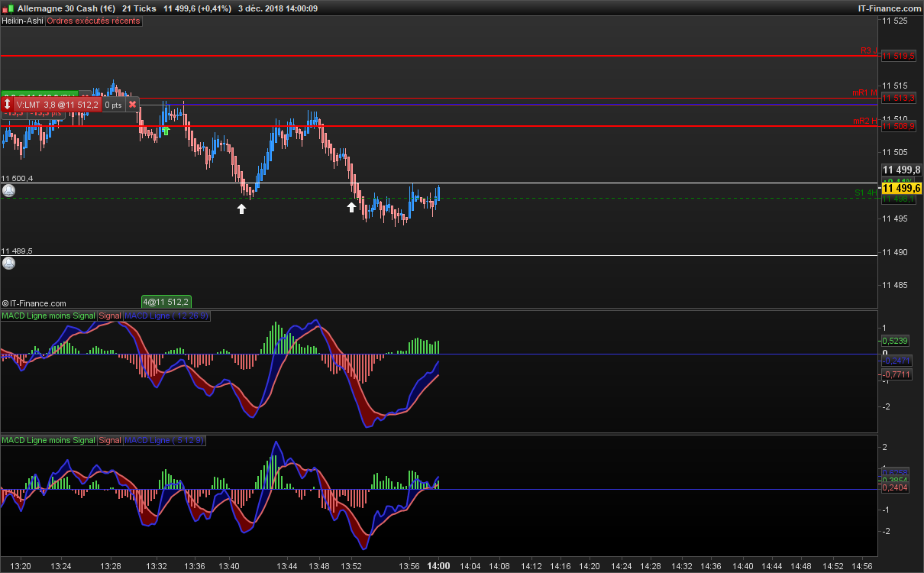Click the green executed-order arrow on the chart
Image resolution: width=924 pixels, height=573 pixels.
(166, 131)
